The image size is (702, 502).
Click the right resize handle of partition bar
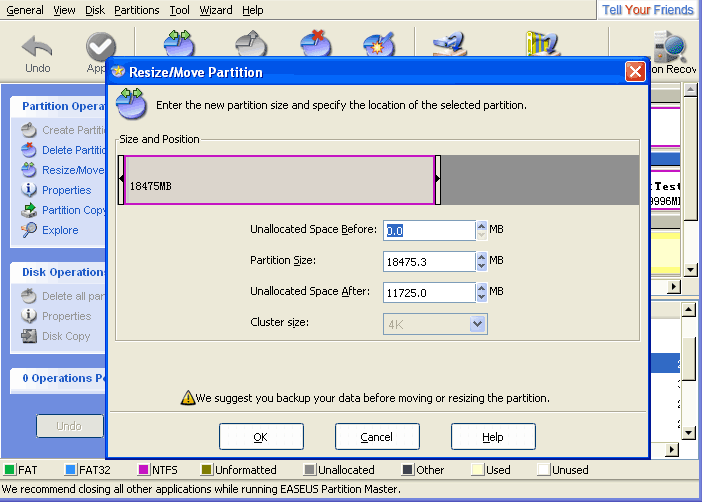[x=438, y=180]
